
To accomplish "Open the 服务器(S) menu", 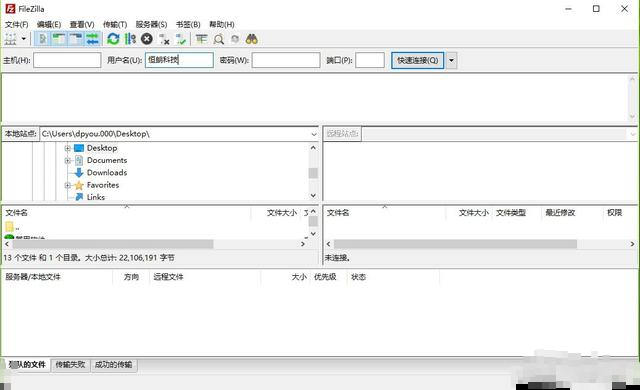I will (151, 24).
